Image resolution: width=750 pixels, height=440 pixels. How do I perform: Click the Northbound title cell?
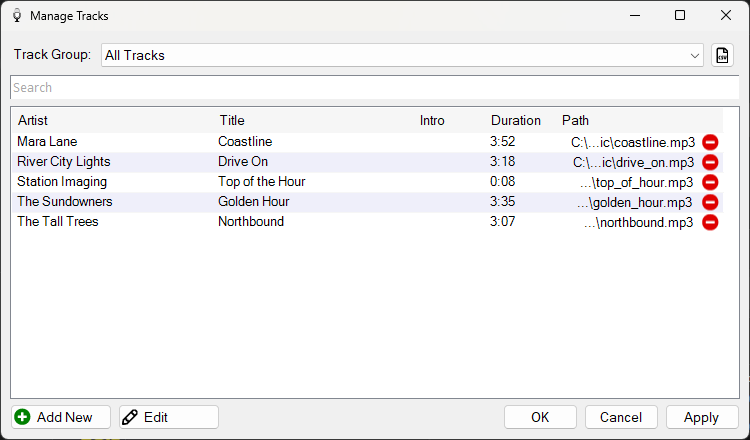(x=251, y=221)
